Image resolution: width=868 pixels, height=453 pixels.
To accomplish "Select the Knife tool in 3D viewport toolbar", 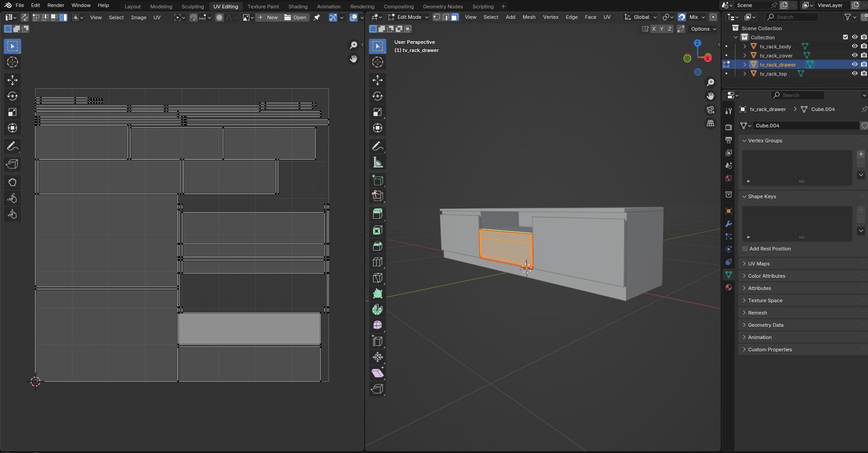I will pyautogui.click(x=377, y=278).
